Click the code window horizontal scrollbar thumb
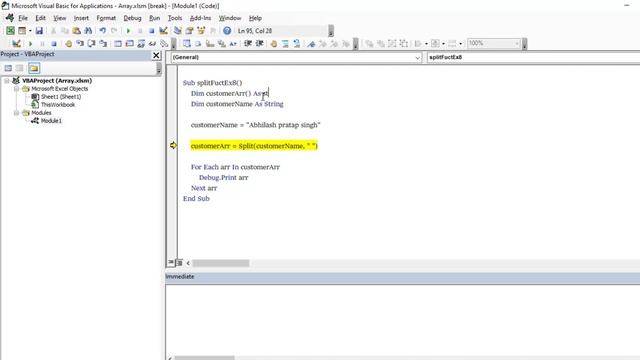This screenshot has height=360, width=640. click(x=221, y=263)
